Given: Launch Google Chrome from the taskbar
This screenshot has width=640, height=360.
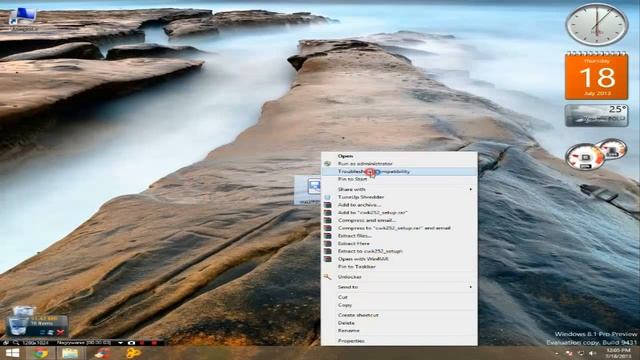Looking at the screenshot, I should tap(40, 353).
